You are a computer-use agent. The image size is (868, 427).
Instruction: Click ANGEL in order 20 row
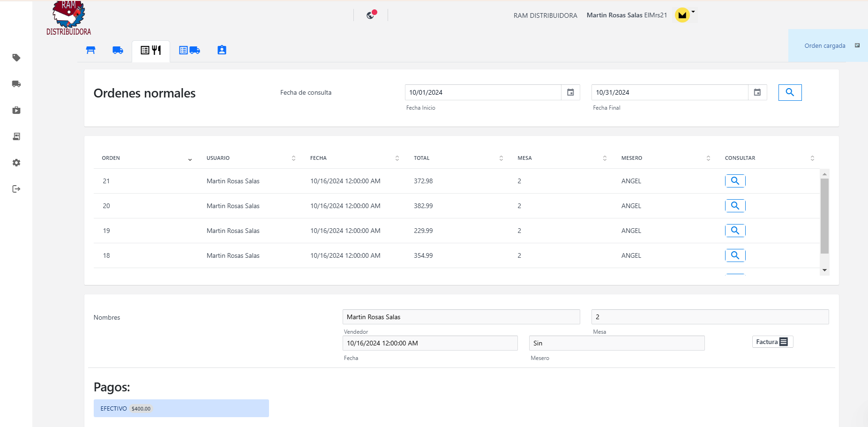click(631, 206)
